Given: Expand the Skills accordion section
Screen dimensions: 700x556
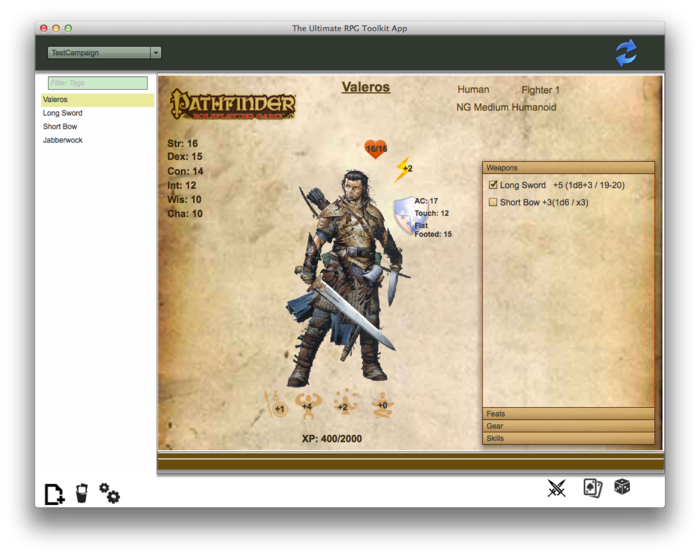Looking at the screenshot, I should [568, 438].
